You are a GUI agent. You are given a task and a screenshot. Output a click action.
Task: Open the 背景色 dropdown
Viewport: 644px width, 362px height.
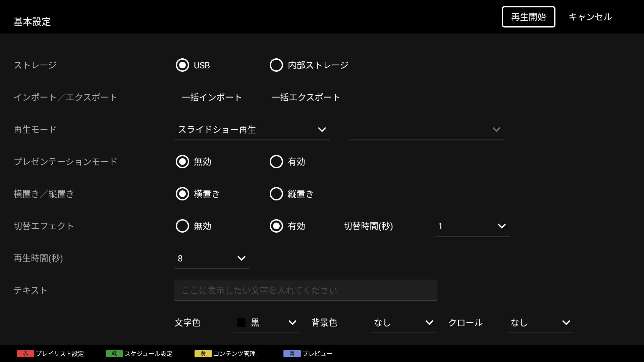403,323
